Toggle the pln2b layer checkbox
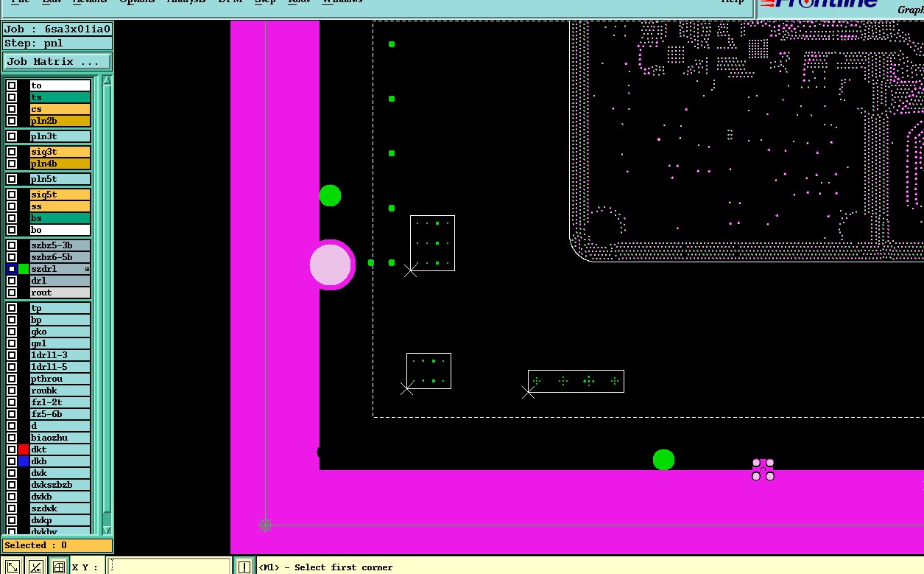This screenshot has width=924, height=574. pos(12,121)
